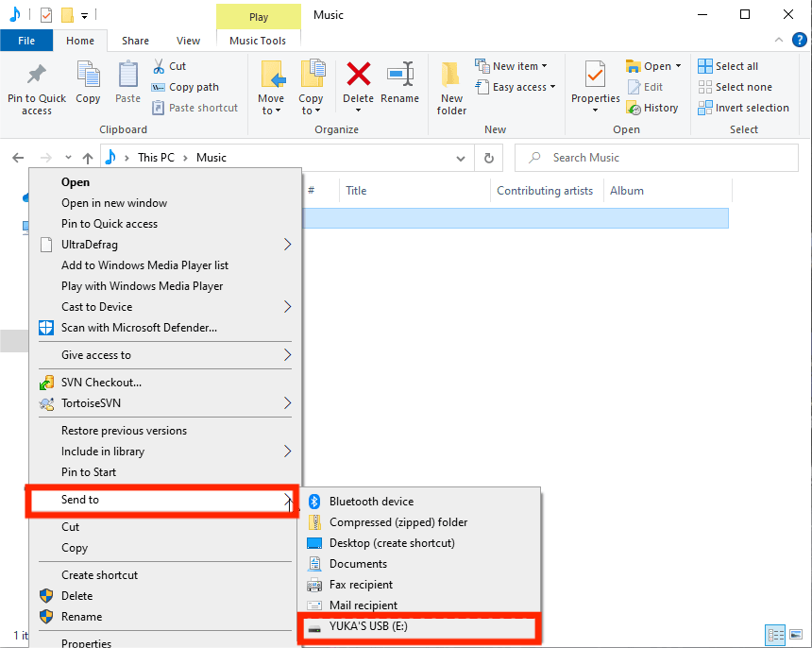Screen dimensions: 812x648
Task: Refresh the Music folder view
Action: [x=488, y=158]
